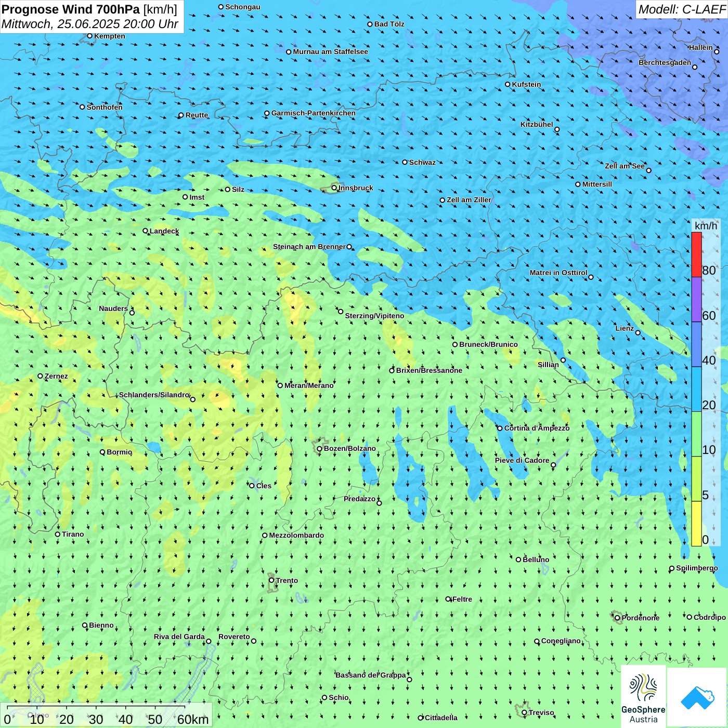Screen dimensions: 728x728
Task: Click the 'Spilimbergo' label
Action: click(x=697, y=568)
